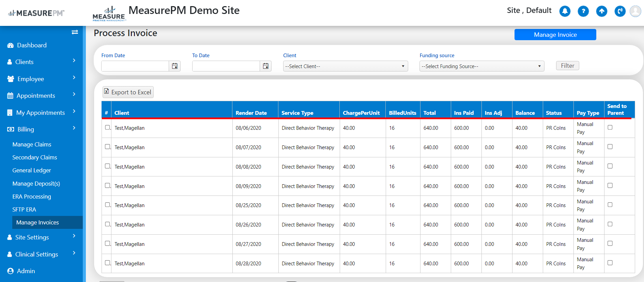Focus the To Date input field
Screen dimensions: 644x282
tap(226, 66)
